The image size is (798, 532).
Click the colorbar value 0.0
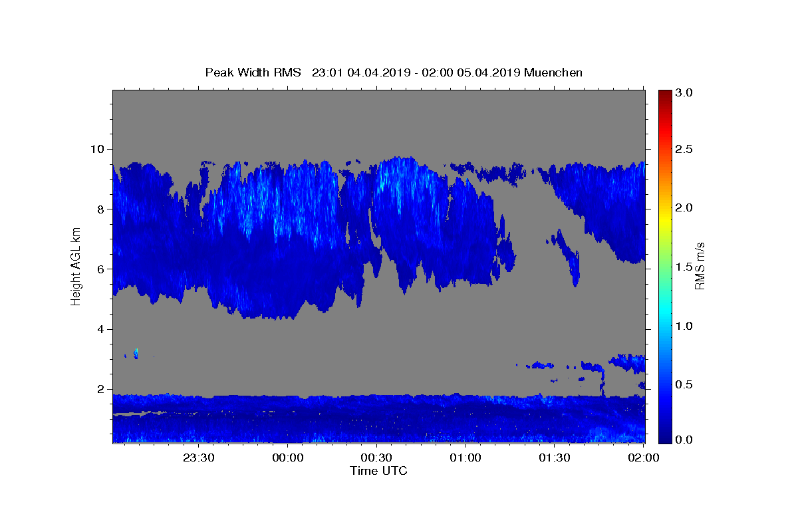tap(684, 440)
